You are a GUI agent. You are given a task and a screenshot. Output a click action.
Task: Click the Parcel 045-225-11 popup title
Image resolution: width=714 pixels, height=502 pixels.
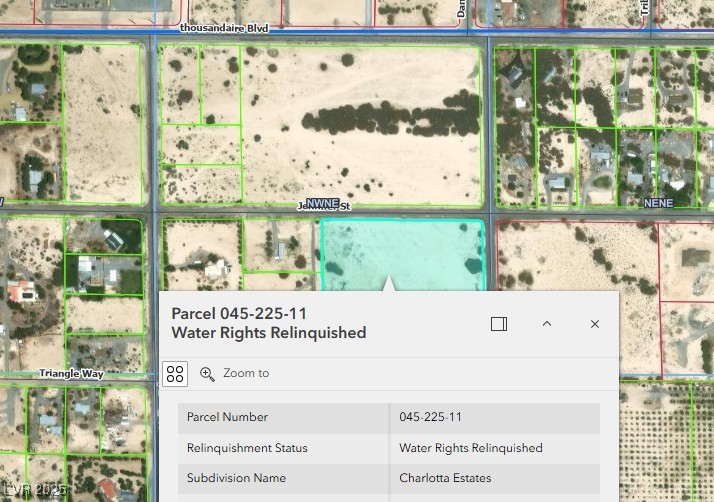pos(268,323)
